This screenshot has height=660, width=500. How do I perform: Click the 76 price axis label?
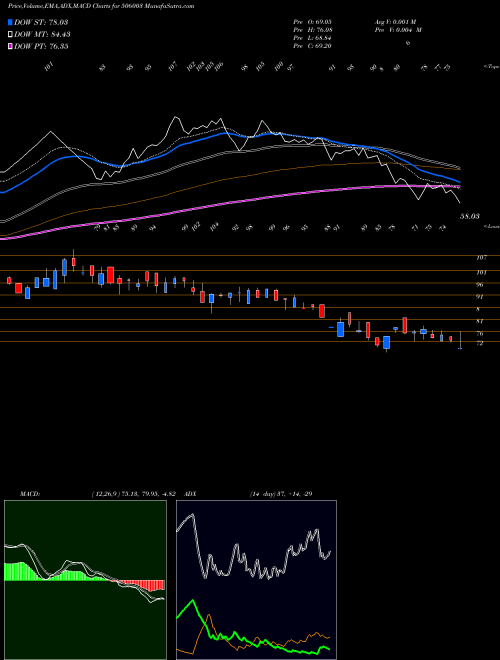(480, 334)
